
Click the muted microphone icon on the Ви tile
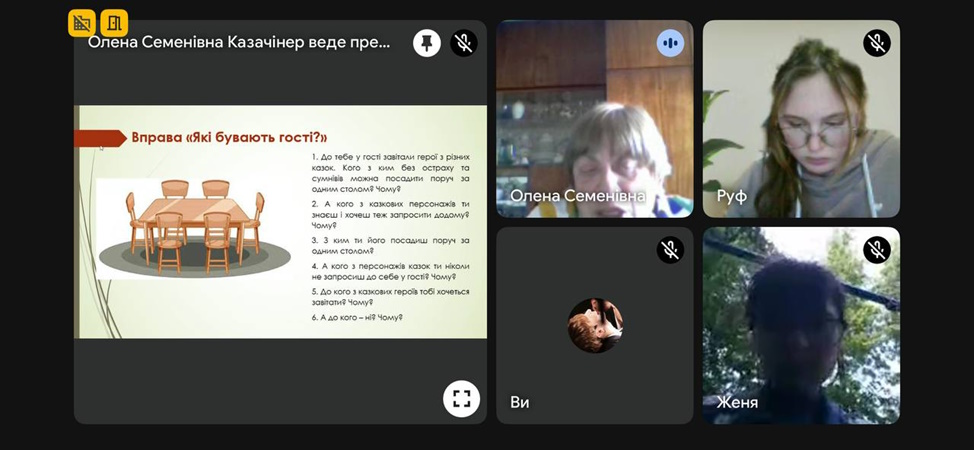(x=670, y=250)
